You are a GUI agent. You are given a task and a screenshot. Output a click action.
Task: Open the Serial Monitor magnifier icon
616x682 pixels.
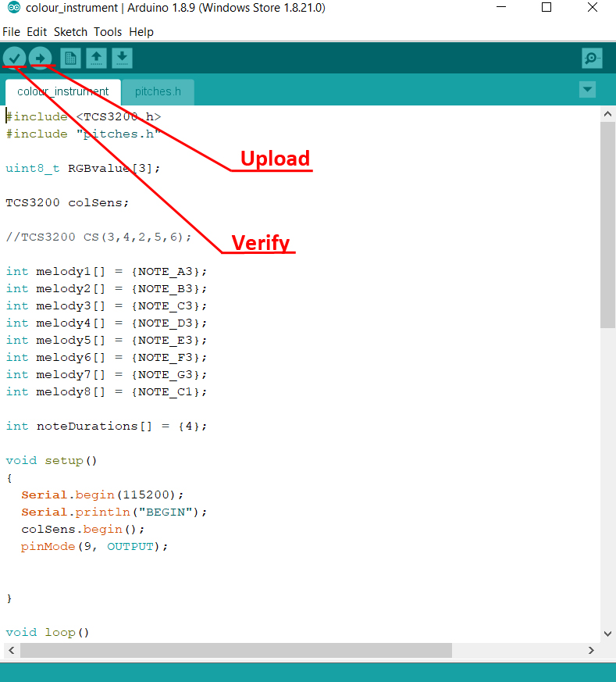(x=592, y=58)
